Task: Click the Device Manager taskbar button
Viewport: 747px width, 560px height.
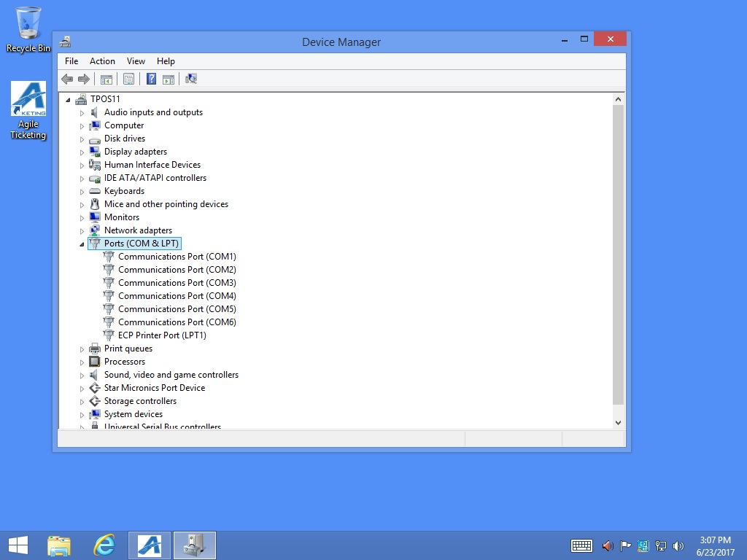Action: pyautogui.click(x=194, y=545)
